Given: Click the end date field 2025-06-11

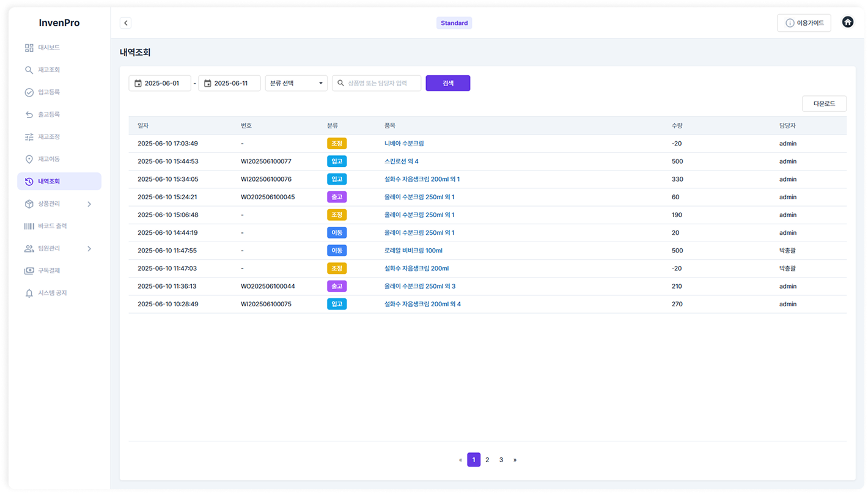Looking at the screenshot, I should click(230, 83).
